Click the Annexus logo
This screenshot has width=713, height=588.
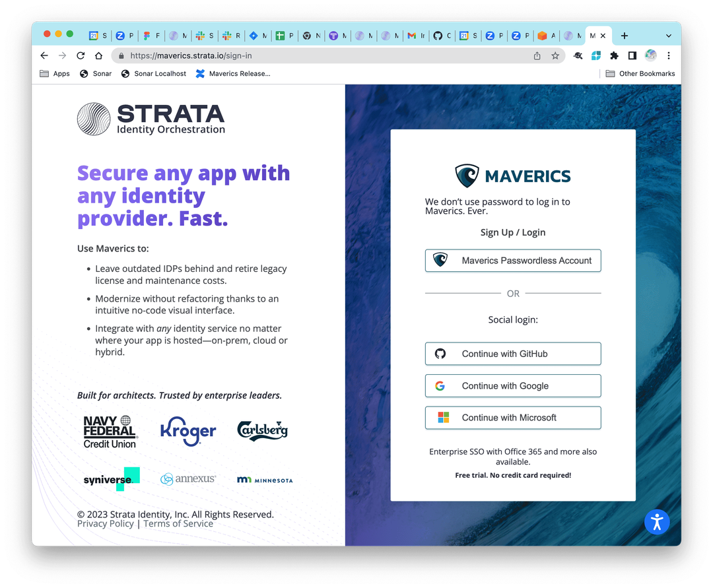point(187,479)
